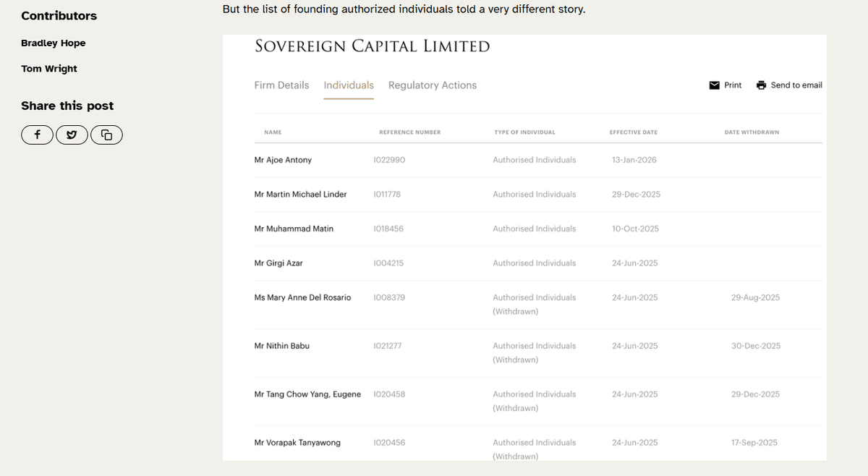The image size is (868, 476).
Task: Click the Reference Number column header
Action: 409,132
